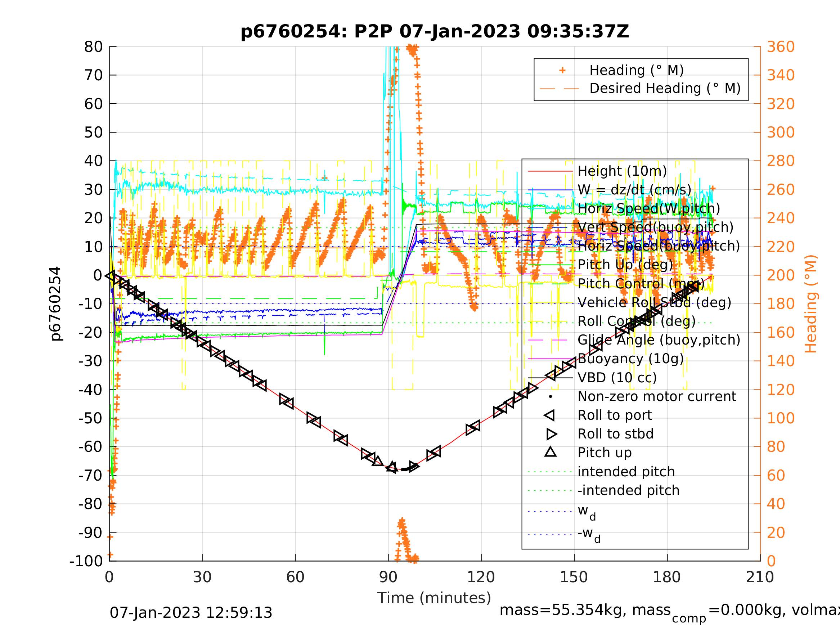840x630 pixels.
Task: Click the 'mass=55.354kg' footer text
Action: (x=563, y=610)
